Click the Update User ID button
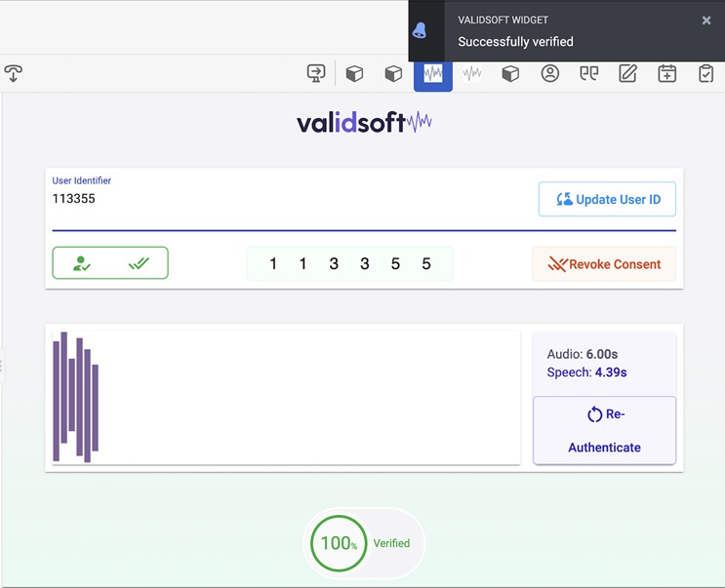 pos(607,199)
